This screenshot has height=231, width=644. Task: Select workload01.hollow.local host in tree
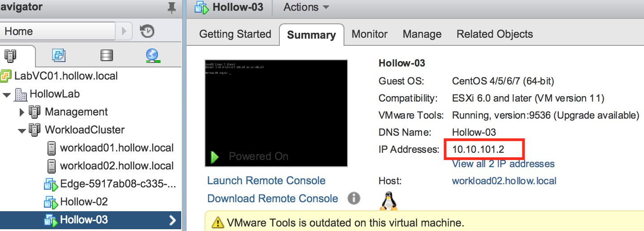pyautogui.click(x=117, y=148)
